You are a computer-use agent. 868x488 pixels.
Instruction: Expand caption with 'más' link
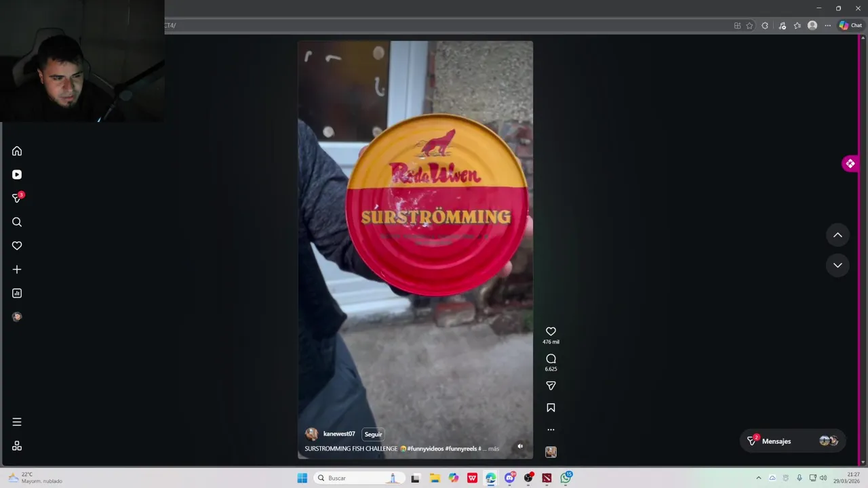(x=494, y=449)
